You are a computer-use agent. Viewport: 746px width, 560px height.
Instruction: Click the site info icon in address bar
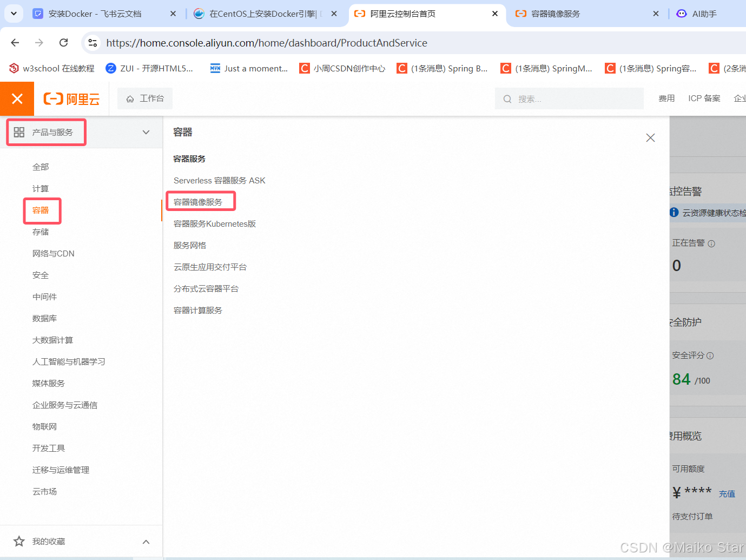pos(93,43)
